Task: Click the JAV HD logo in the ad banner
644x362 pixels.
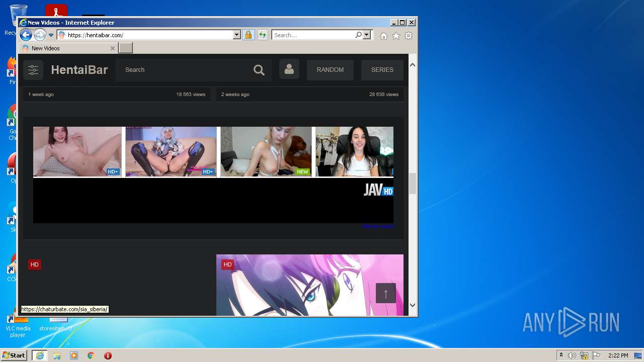Action: point(378,190)
